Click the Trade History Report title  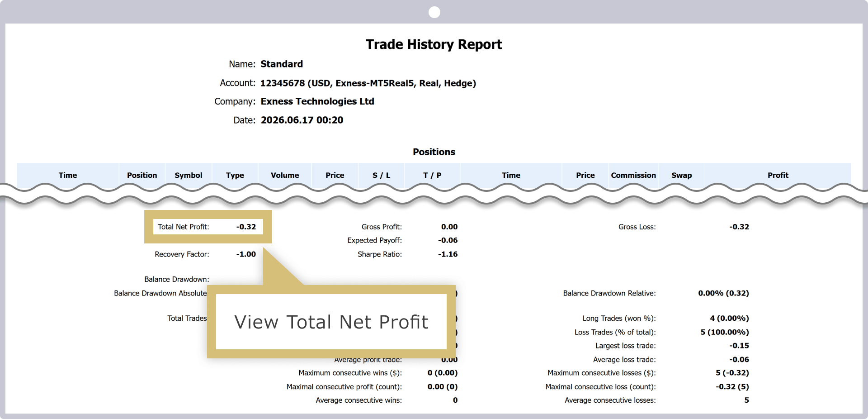click(x=434, y=44)
